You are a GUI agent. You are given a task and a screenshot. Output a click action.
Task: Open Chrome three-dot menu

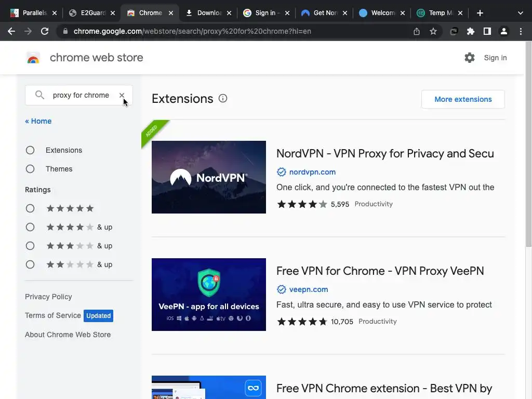(521, 31)
